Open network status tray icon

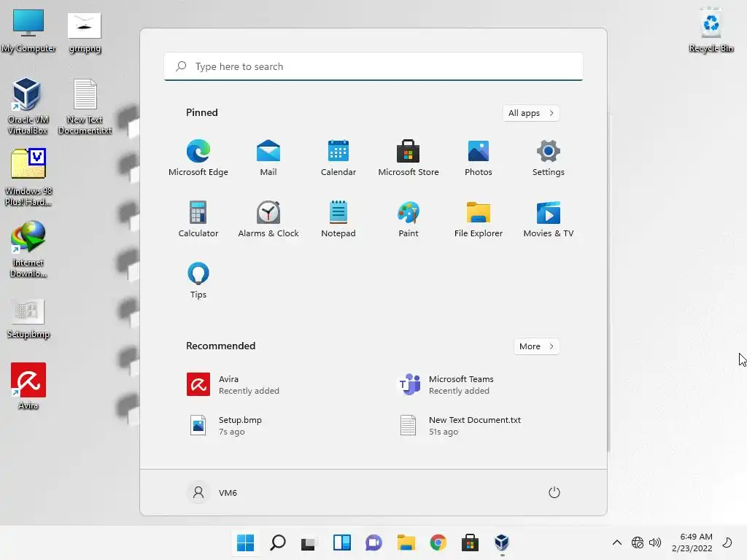tap(638, 542)
